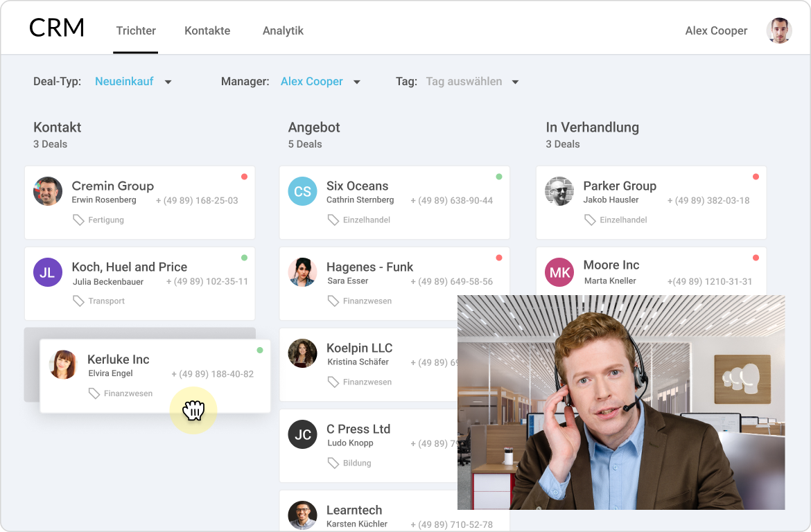This screenshot has width=811, height=532.
Task: Click the green status dot on Kerluke Inc
Action: [260, 350]
